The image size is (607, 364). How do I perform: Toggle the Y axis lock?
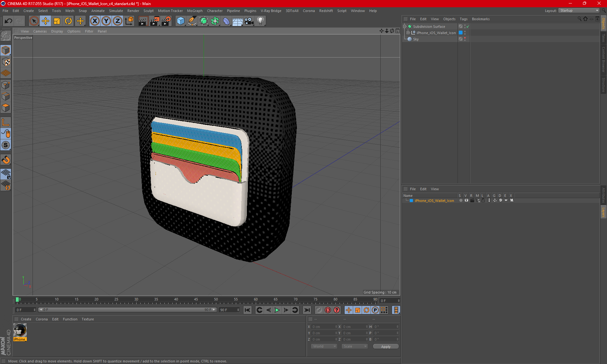pos(106,21)
